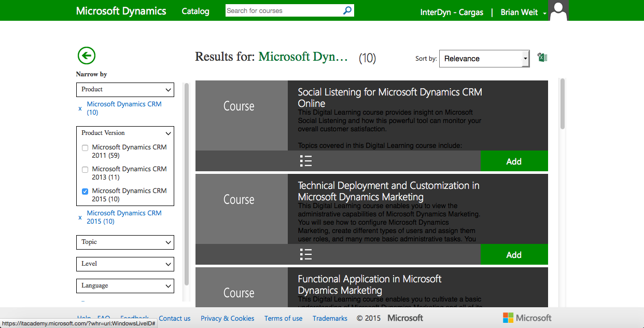
Task: Click the Microsoft logo in the footer
Action: [527, 318]
